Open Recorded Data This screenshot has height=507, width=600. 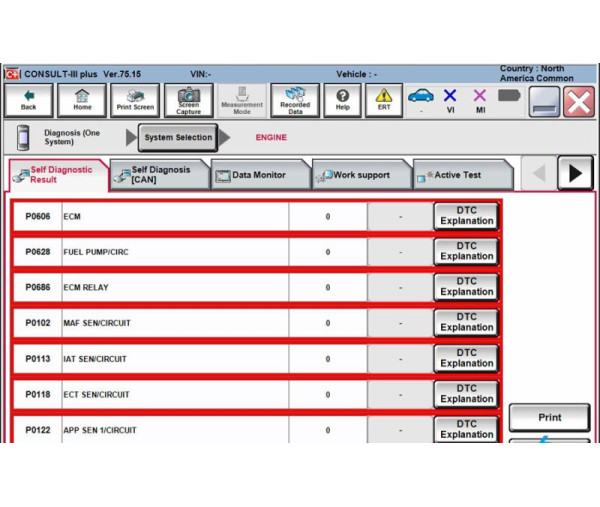click(295, 100)
